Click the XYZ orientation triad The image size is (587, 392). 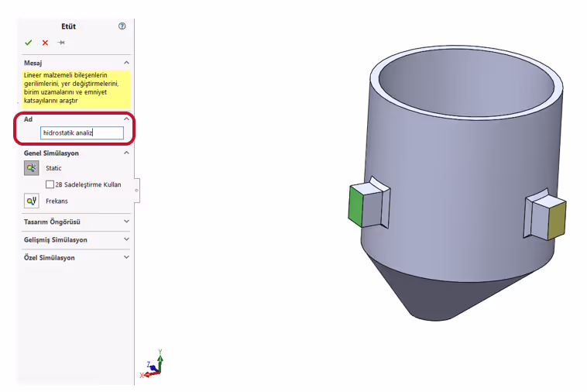click(x=153, y=365)
